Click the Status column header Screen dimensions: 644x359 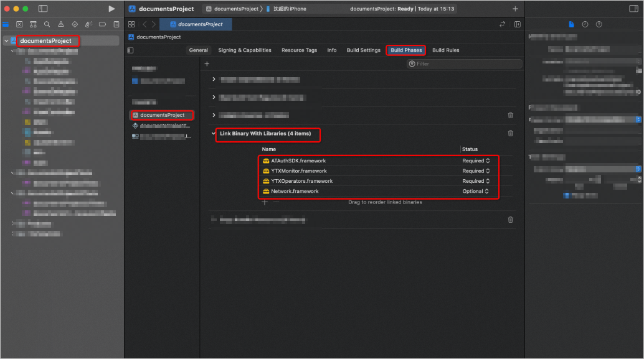coord(470,149)
